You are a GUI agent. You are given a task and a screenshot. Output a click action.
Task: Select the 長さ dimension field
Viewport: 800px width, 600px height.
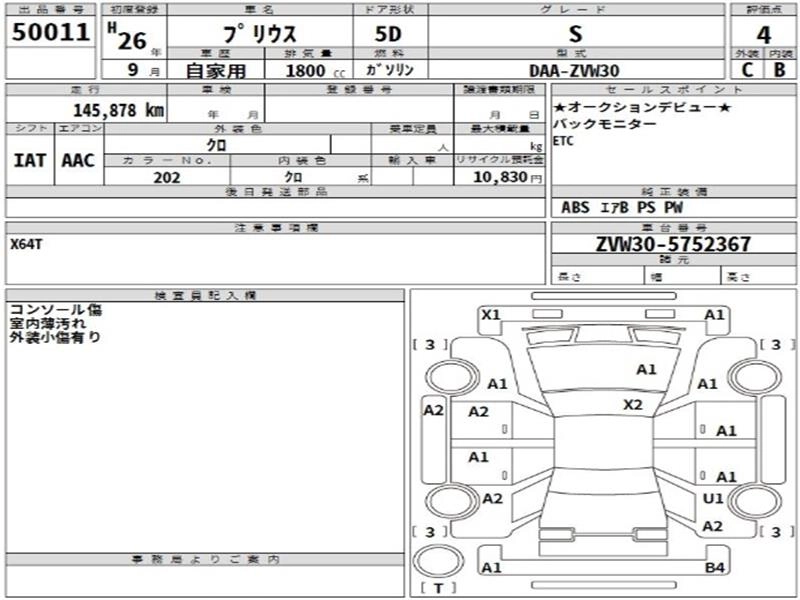coord(597,277)
